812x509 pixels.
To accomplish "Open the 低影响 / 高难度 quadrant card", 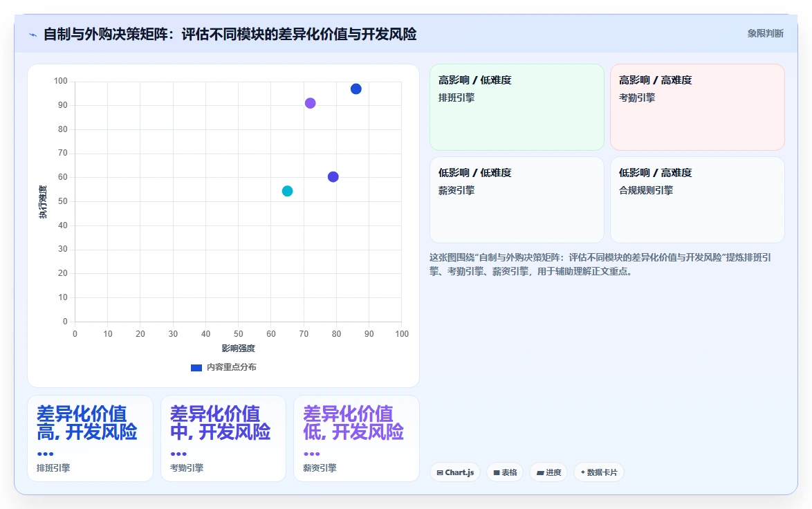I will (x=697, y=200).
